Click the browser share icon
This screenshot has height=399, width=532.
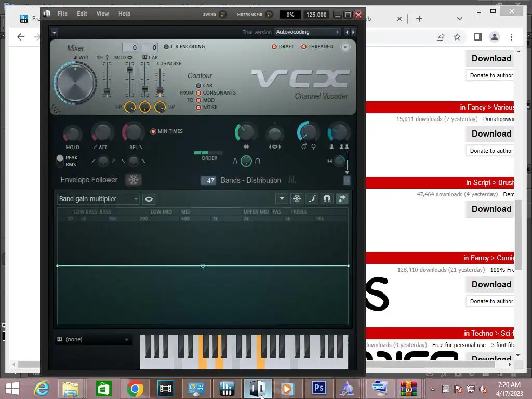pos(441,37)
